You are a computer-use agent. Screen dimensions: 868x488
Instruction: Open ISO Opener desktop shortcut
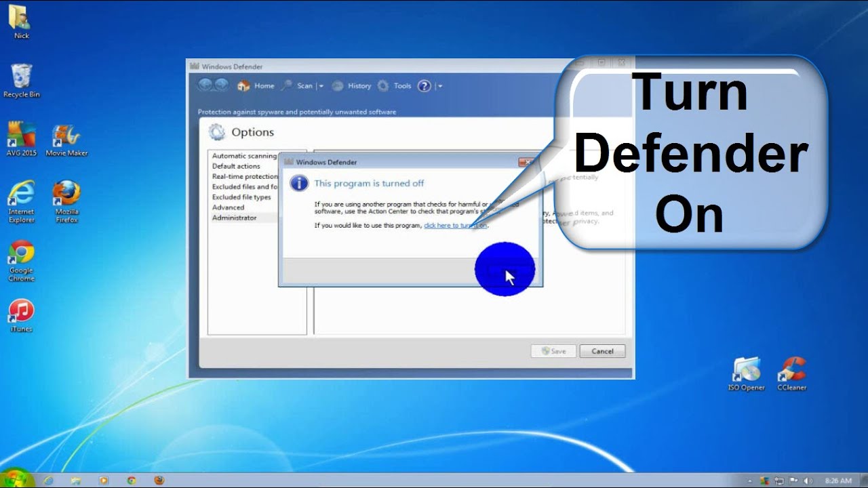coord(746,374)
